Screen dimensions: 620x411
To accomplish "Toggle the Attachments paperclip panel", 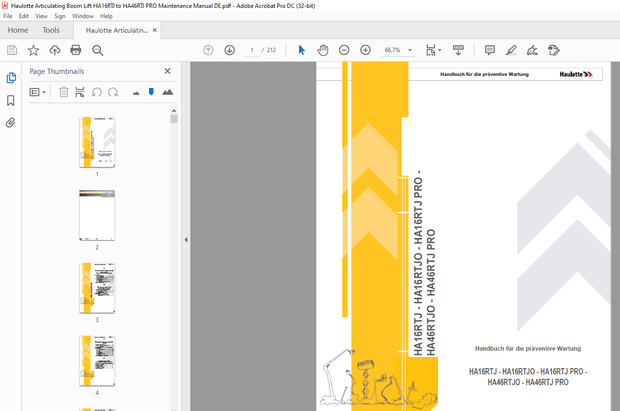I will click(x=11, y=123).
